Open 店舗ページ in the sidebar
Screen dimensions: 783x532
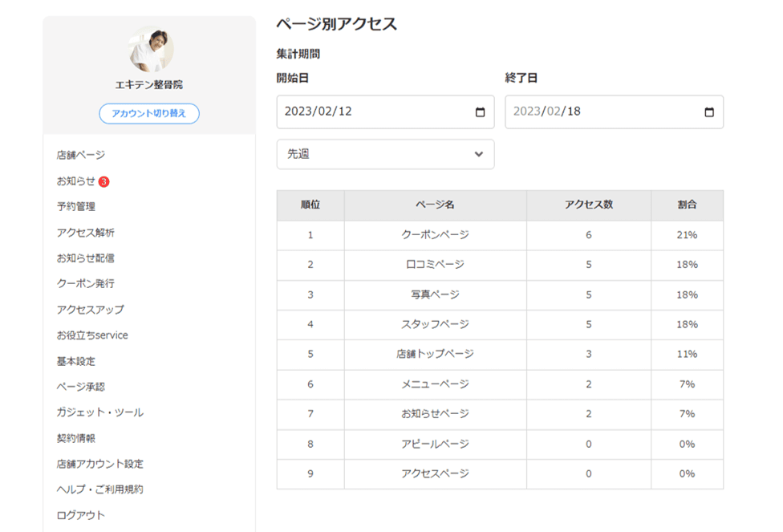click(x=80, y=155)
